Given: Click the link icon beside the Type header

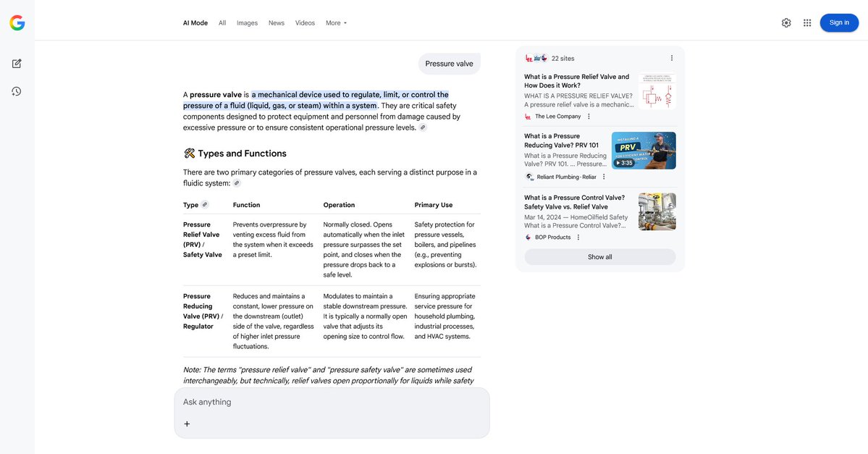Looking at the screenshot, I should [205, 204].
